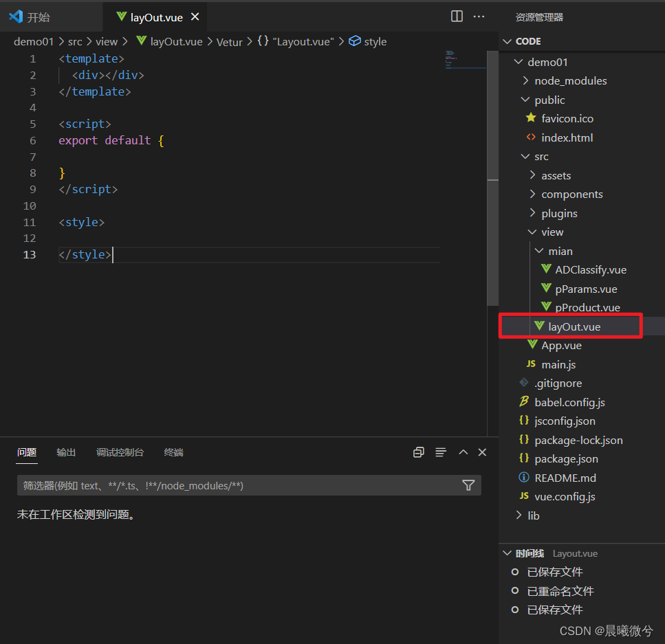Click the split editor icon
This screenshot has width=665, height=644.
click(457, 16)
